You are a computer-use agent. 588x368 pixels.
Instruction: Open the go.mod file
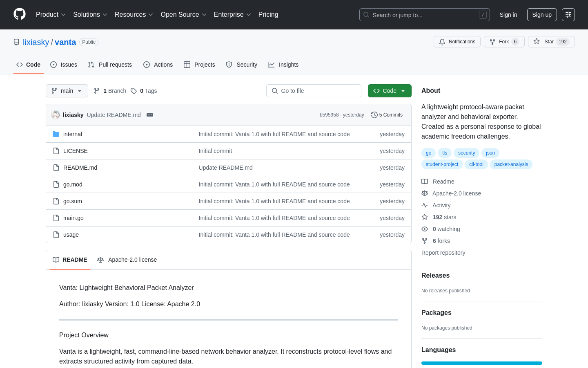(73, 184)
